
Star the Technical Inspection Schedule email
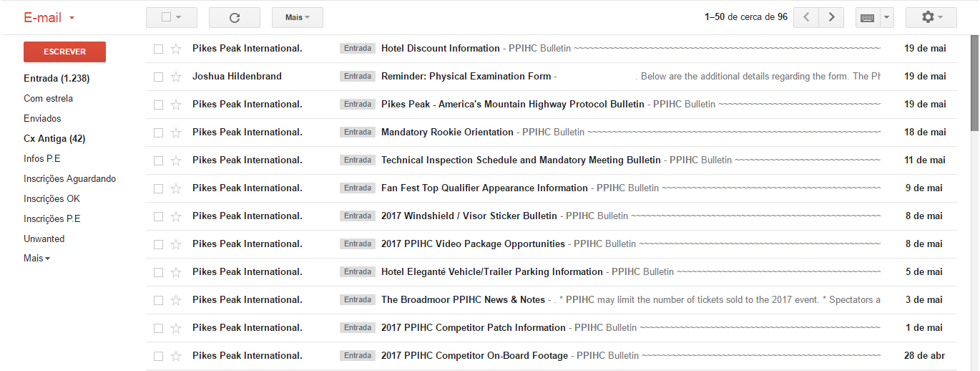[x=176, y=160]
